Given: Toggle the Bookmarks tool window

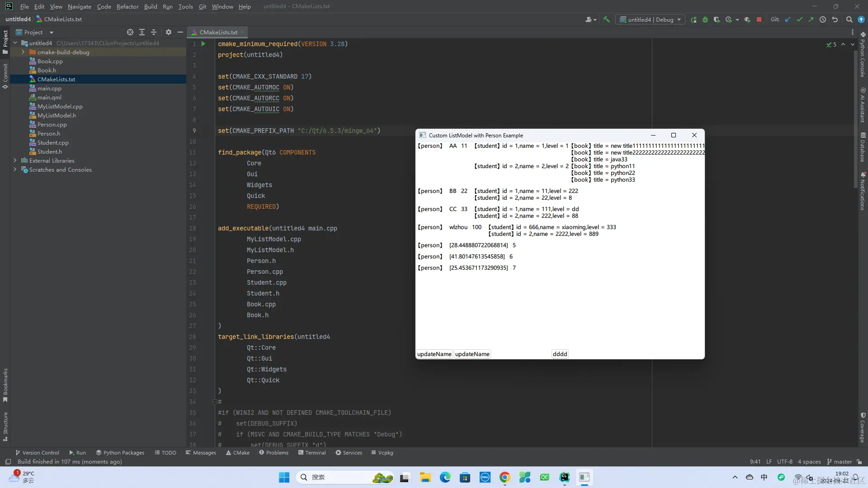Looking at the screenshot, I should (x=5, y=384).
